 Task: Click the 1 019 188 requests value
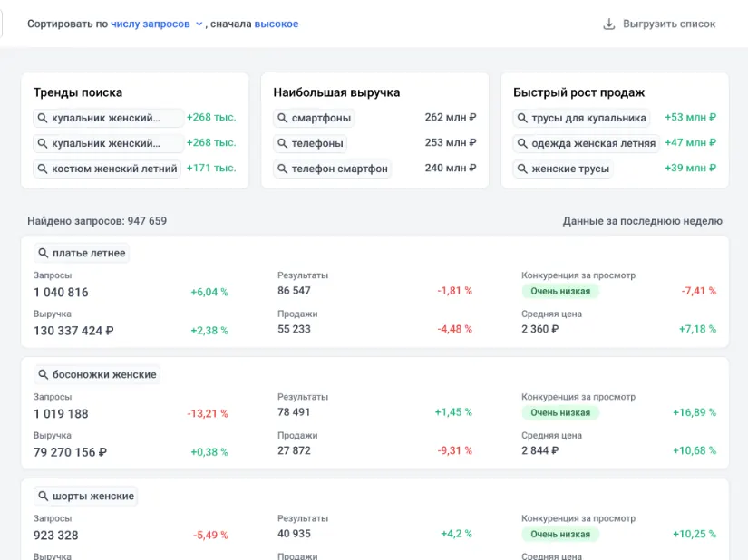pos(61,414)
